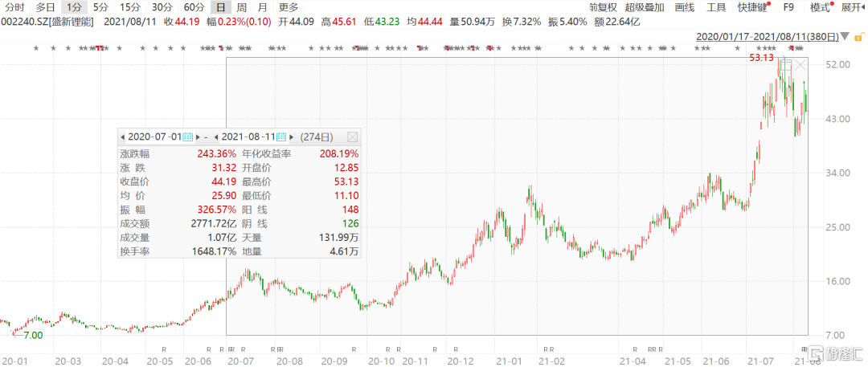
Task: Dismiss selection box with X near 53.13
Action: point(801,65)
